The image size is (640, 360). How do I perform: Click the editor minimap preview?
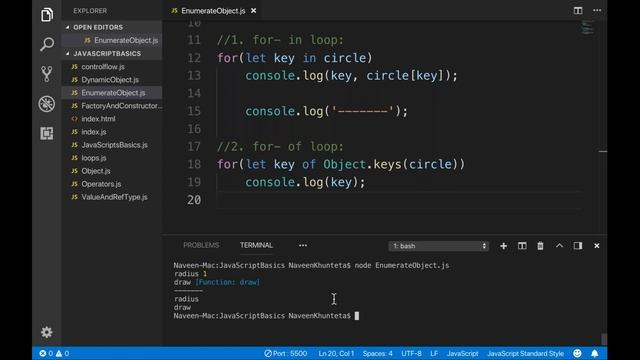click(x=587, y=27)
